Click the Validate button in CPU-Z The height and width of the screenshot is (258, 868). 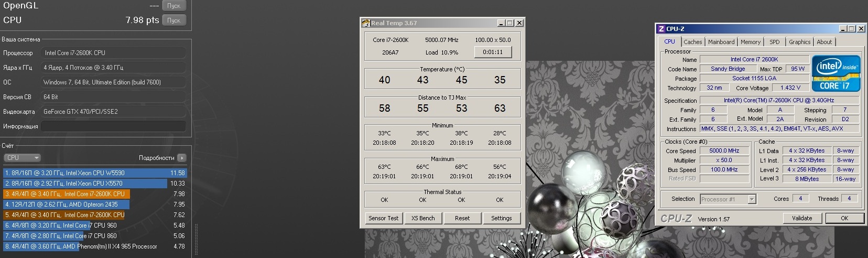pyautogui.click(x=802, y=218)
